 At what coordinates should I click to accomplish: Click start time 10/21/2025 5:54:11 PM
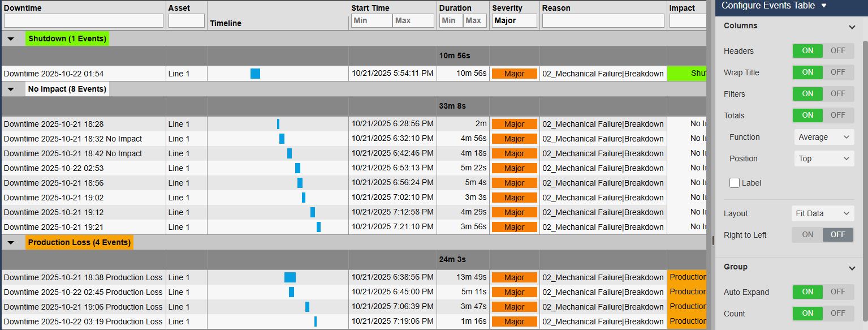392,74
